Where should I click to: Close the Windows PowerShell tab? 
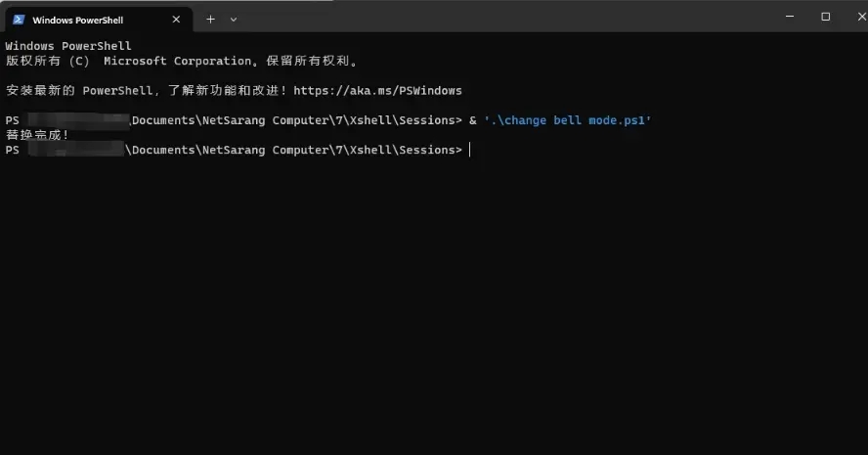point(176,20)
